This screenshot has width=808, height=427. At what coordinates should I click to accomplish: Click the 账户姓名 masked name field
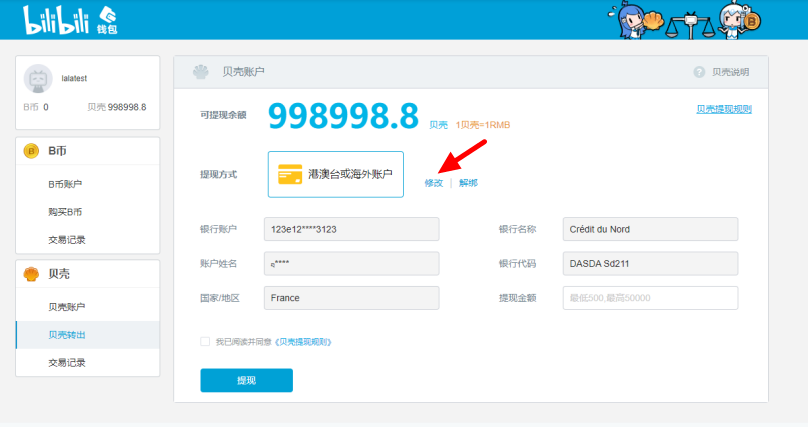tap(351, 263)
